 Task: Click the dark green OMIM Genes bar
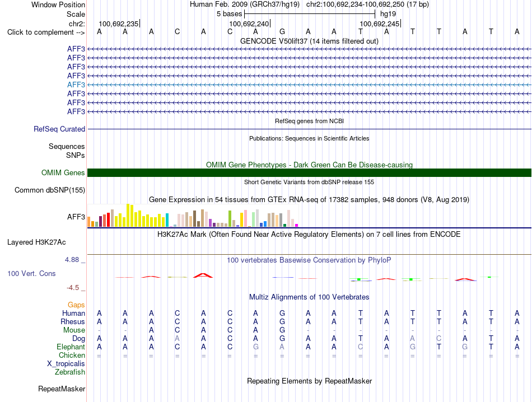click(309, 172)
